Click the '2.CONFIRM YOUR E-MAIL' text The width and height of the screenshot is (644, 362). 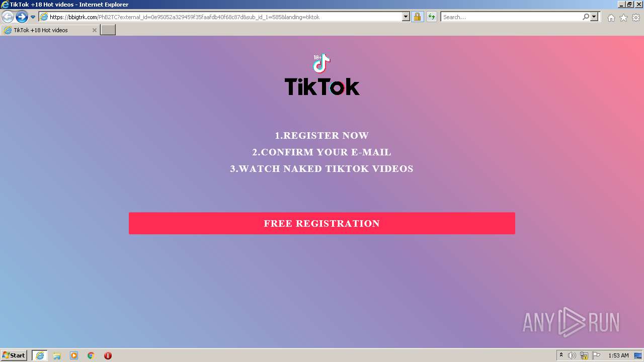click(x=322, y=152)
